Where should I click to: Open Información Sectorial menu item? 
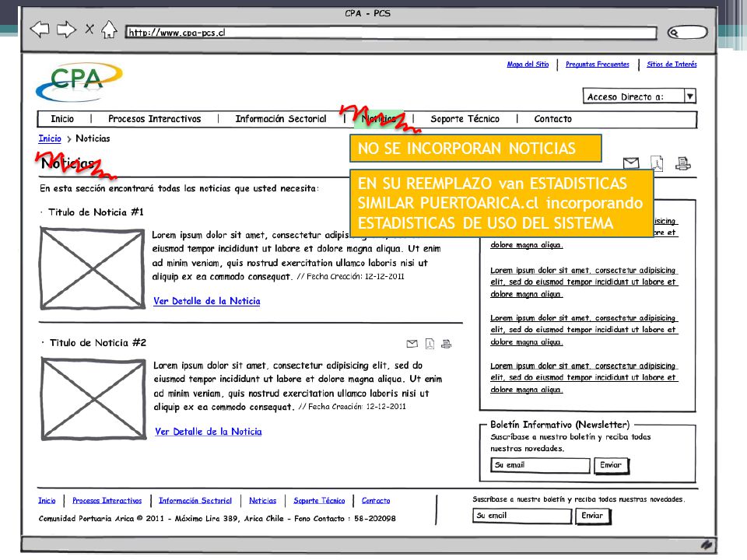281,119
